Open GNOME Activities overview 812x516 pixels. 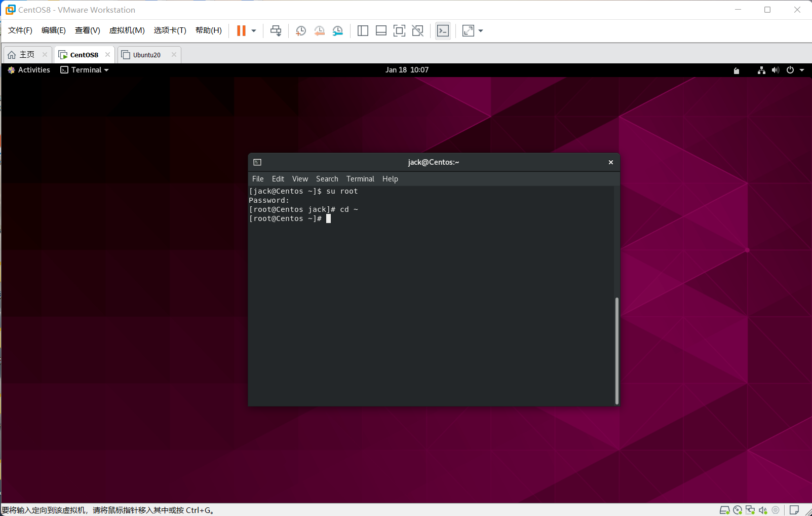coord(29,70)
